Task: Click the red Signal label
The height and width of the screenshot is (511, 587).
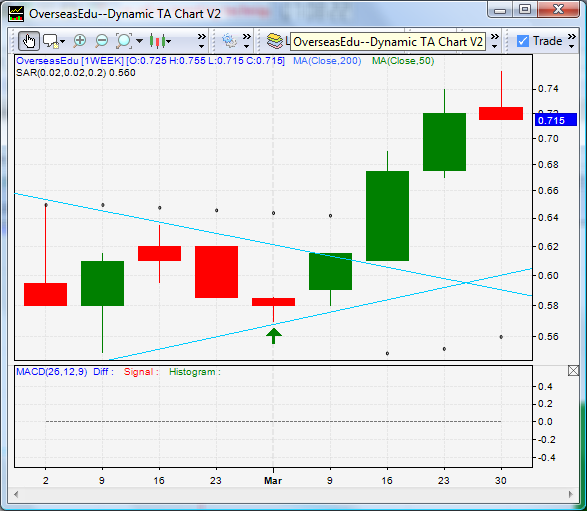Action: [141, 372]
